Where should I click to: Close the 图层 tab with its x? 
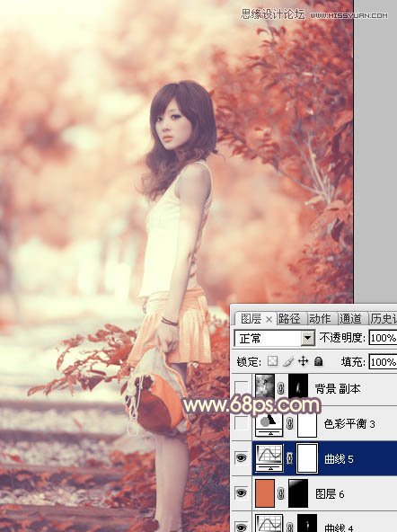click(x=269, y=319)
